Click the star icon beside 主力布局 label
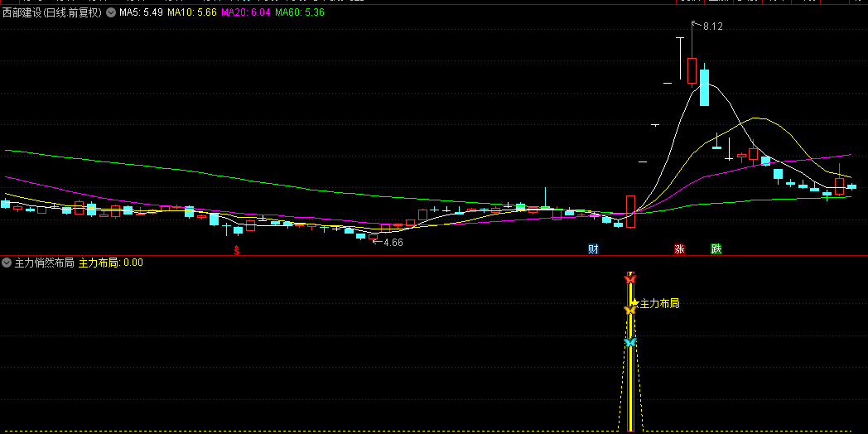868x434 pixels. (x=635, y=303)
